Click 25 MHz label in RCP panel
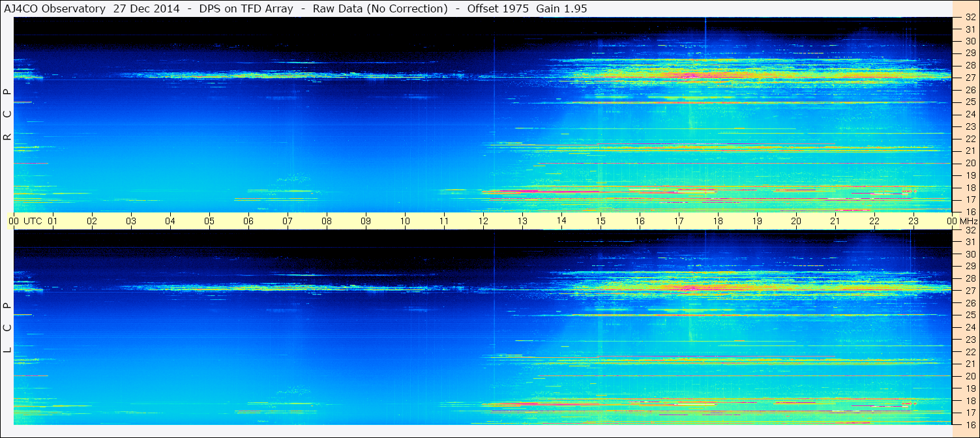The height and width of the screenshot is (438, 980). pos(970,102)
